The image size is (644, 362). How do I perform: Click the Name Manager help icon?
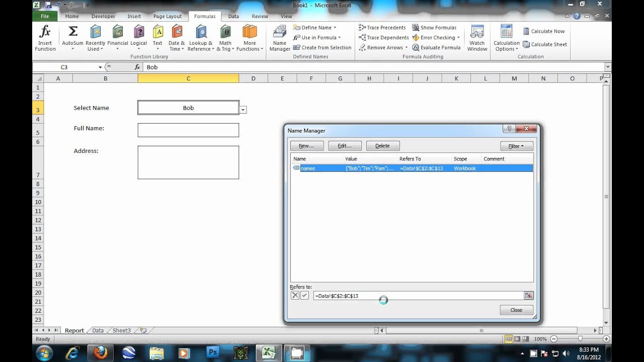click(509, 129)
